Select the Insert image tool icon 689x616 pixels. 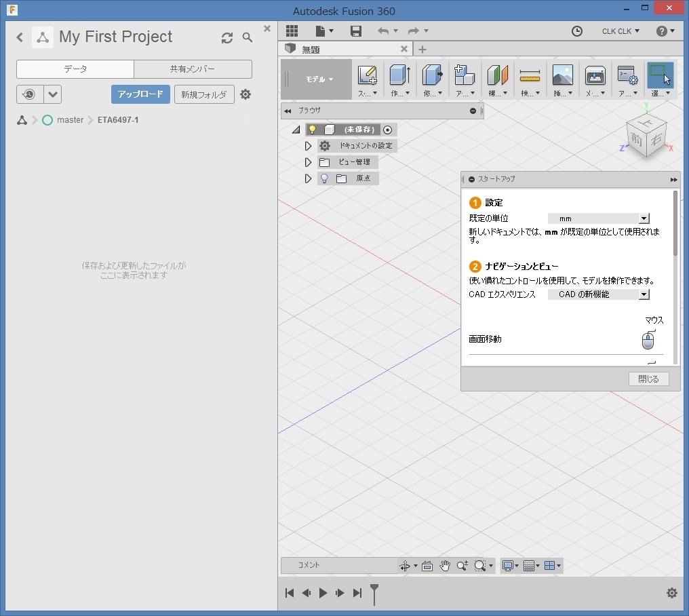point(562,75)
